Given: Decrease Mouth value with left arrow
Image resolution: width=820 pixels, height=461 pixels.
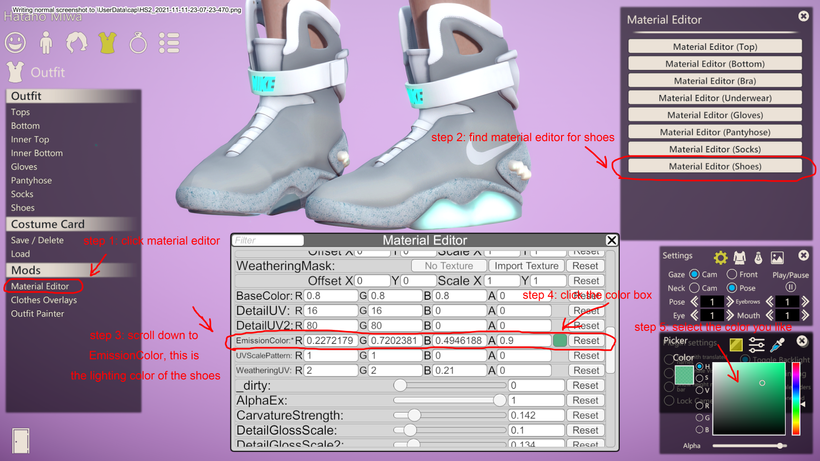Looking at the screenshot, I should pyautogui.click(x=770, y=315).
